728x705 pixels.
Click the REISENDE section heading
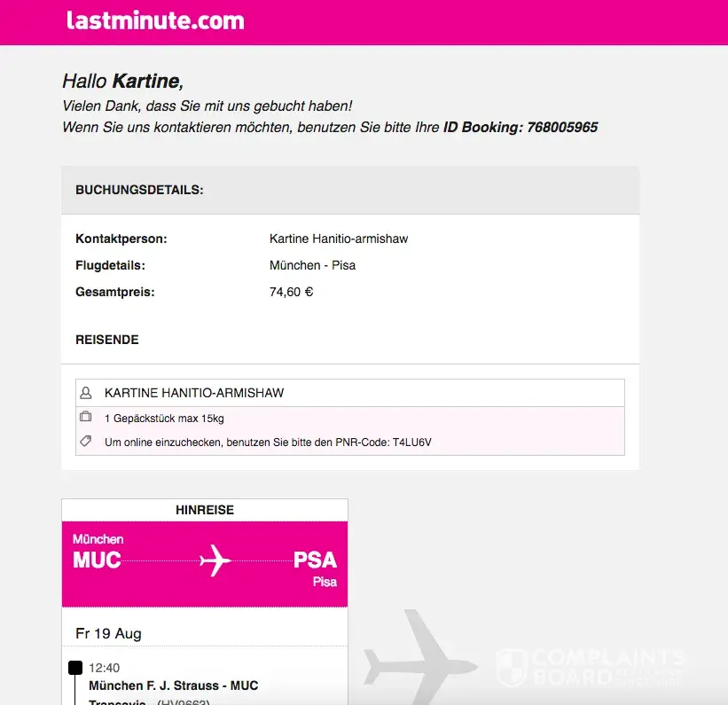coord(107,340)
